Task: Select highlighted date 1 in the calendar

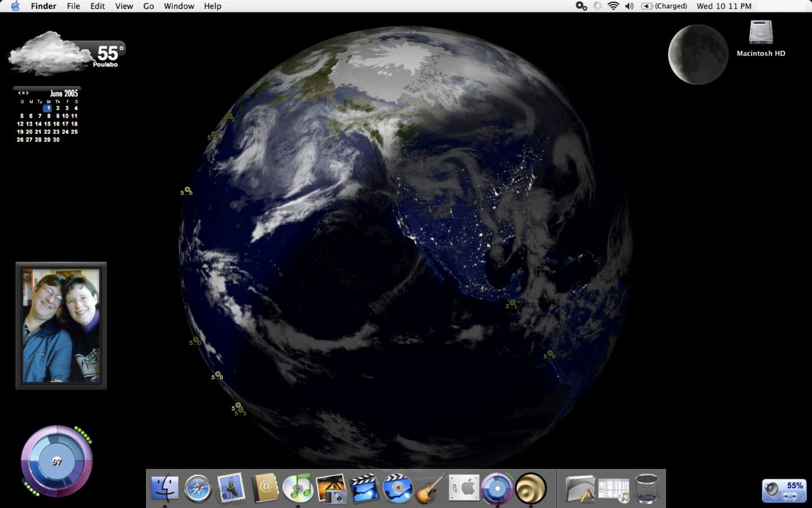Action: pos(48,108)
